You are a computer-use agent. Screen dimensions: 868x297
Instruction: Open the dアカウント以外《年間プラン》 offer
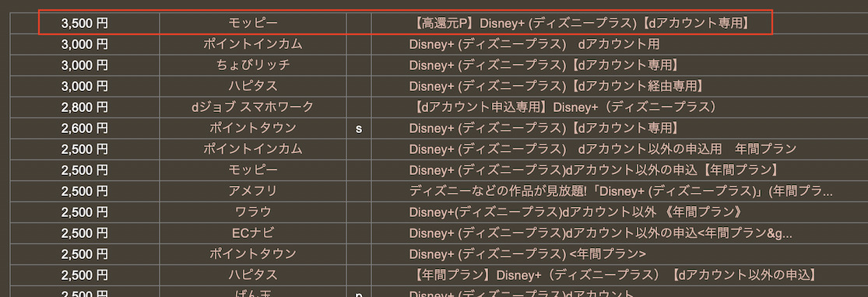click(x=576, y=212)
